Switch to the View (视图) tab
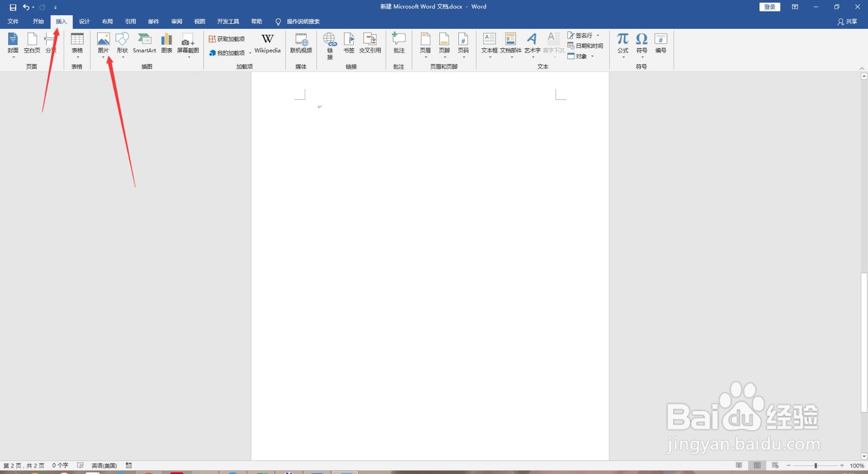This screenshot has width=868, height=474. pyautogui.click(x=200, y=22)
